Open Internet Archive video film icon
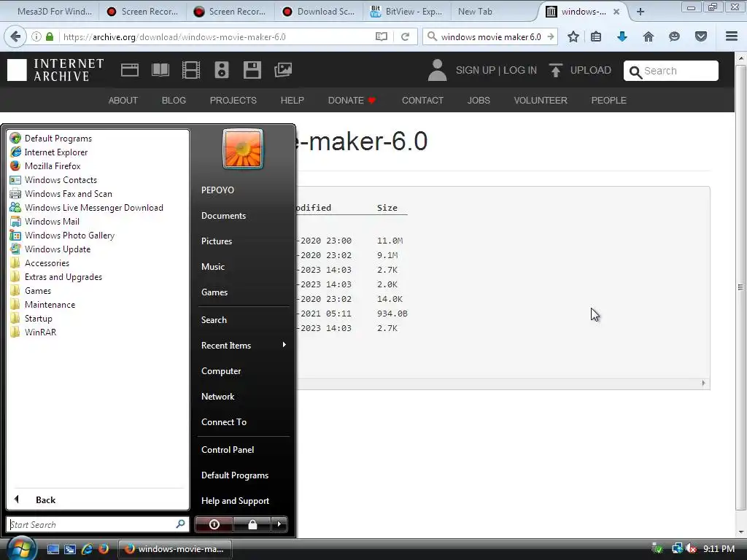747x560 pixels. (x=191, y=70)
